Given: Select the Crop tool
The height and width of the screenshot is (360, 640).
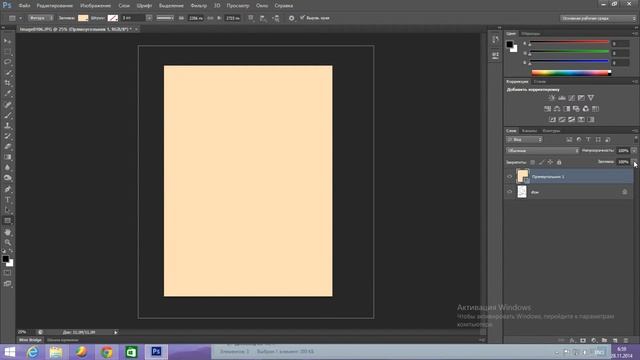Looking at the screenshot, I should tap(7, 83).
